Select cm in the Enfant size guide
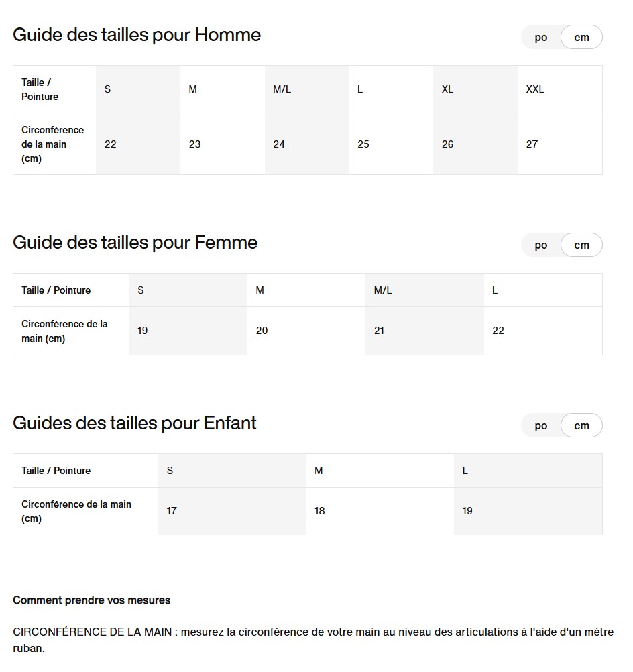The width and height of the screenshot is (633, 672). pos(581,426)
